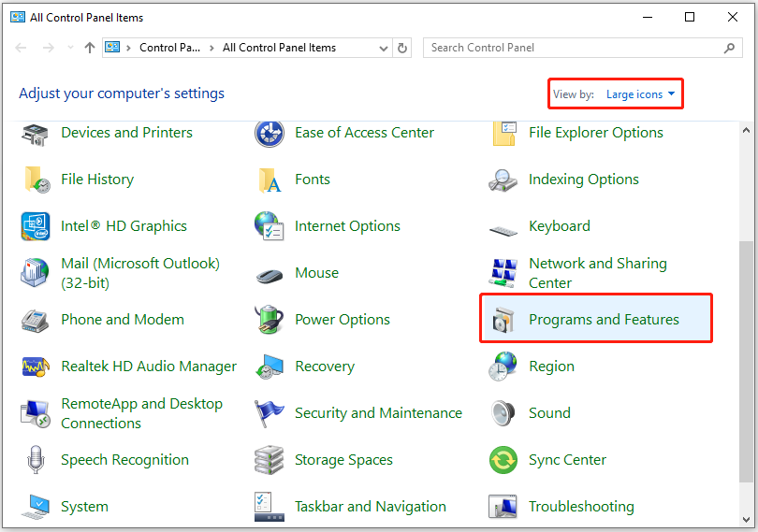Go up one folder level
The width and height of the screenshot is (758, 532).
click(x=90, y=48)
